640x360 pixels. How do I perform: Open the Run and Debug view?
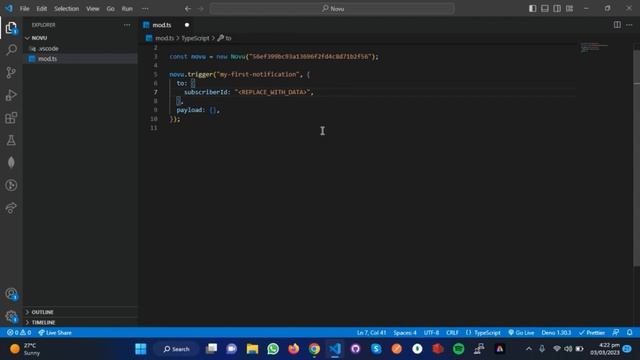(11, 95)
